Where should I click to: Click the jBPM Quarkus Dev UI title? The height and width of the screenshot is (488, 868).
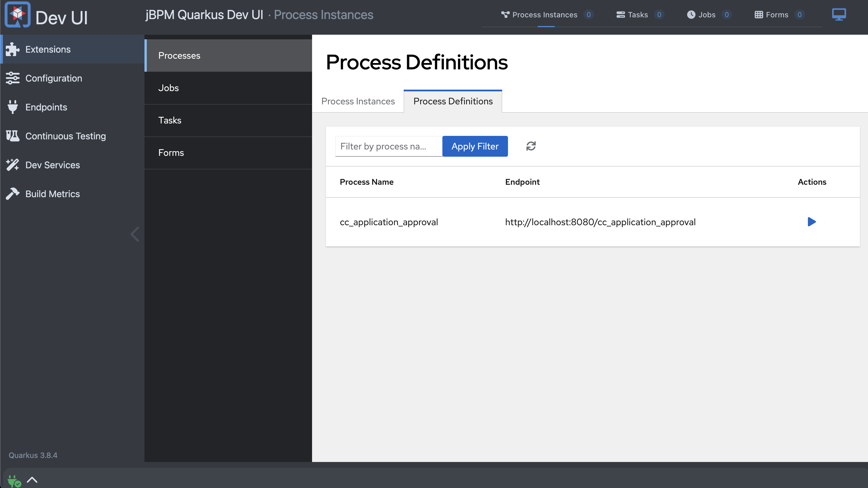(x=204, y=14)
